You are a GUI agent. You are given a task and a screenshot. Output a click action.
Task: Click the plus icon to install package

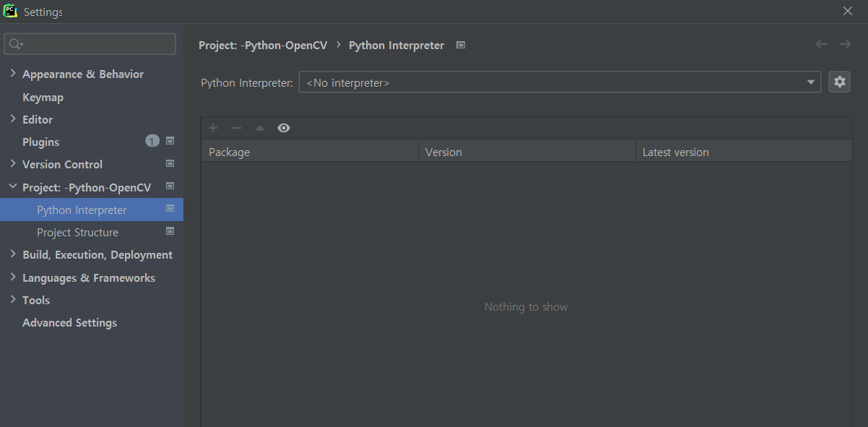[213, 128]
